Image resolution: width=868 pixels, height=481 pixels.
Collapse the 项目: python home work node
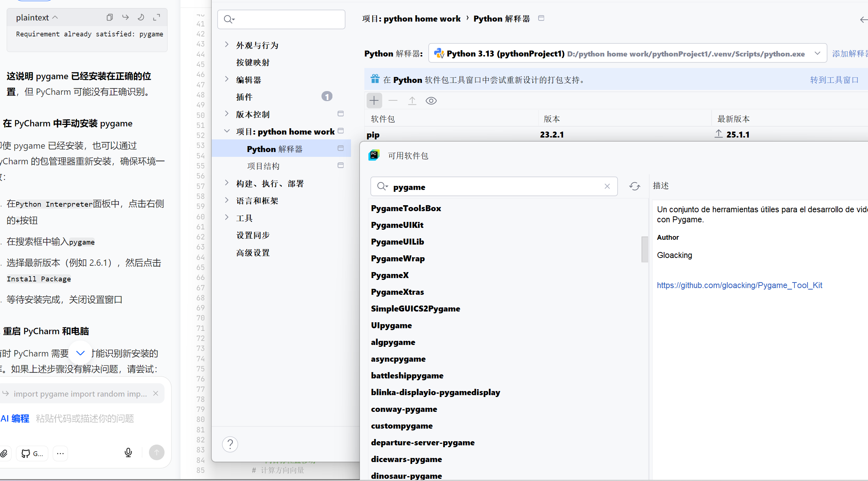point(227,131)
